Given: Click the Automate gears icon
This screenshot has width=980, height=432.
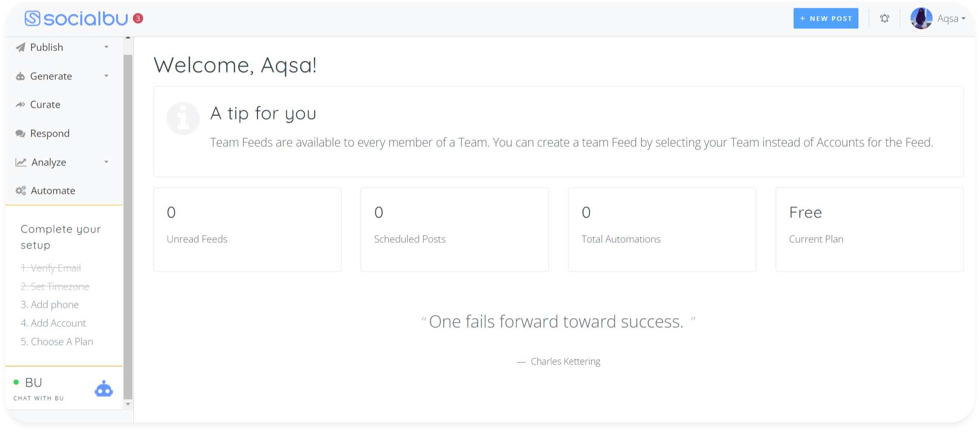Looking at the screenshot, I should 21,191.
